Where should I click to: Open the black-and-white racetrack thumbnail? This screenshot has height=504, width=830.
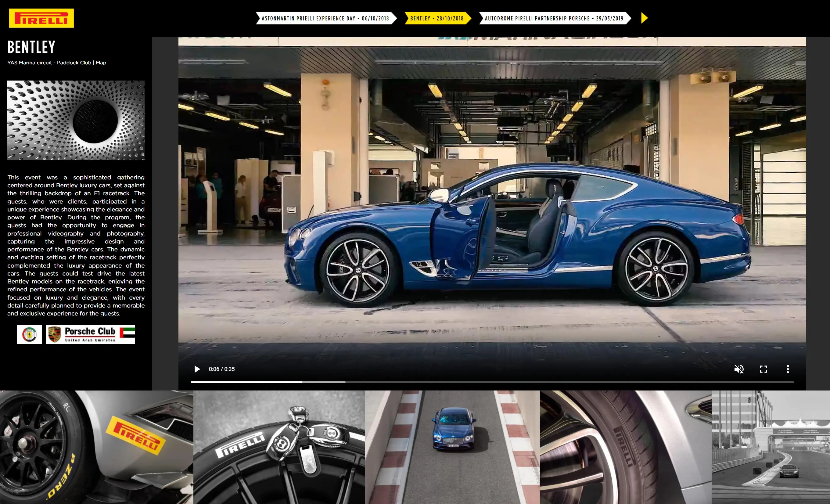(771, 447)
